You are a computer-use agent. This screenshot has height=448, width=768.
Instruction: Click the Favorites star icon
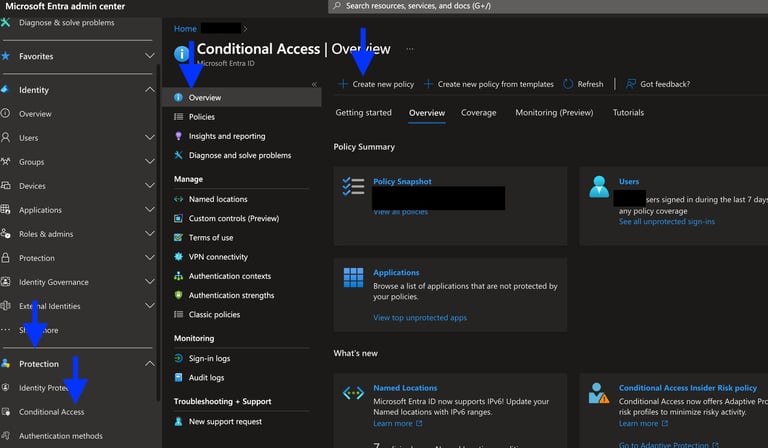5,56
